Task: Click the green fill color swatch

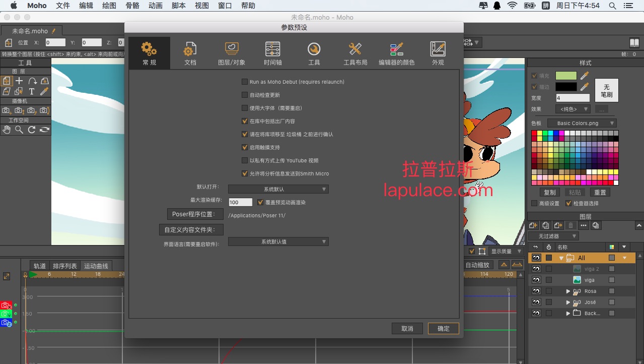Action: 566,76
